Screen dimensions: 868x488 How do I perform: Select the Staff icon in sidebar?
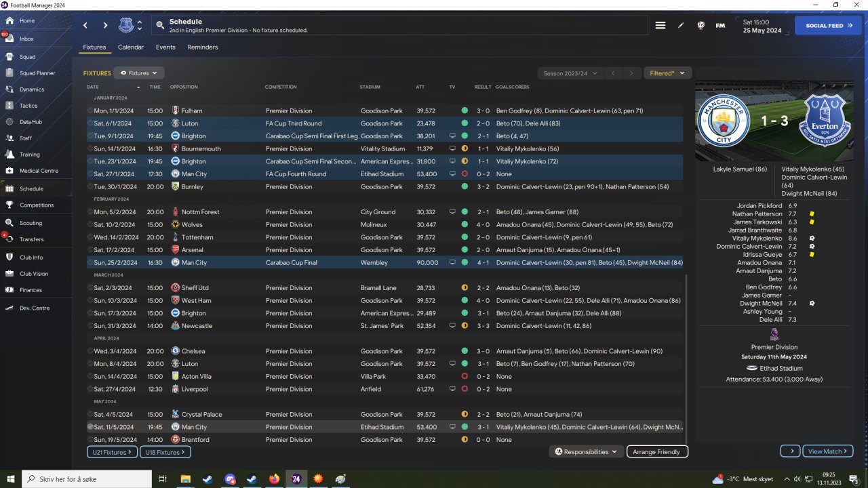pos(9,138)
